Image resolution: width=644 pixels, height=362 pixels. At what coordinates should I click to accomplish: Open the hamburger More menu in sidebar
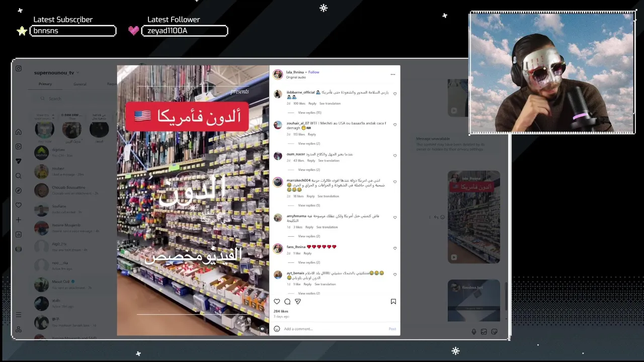coord(19,315)
